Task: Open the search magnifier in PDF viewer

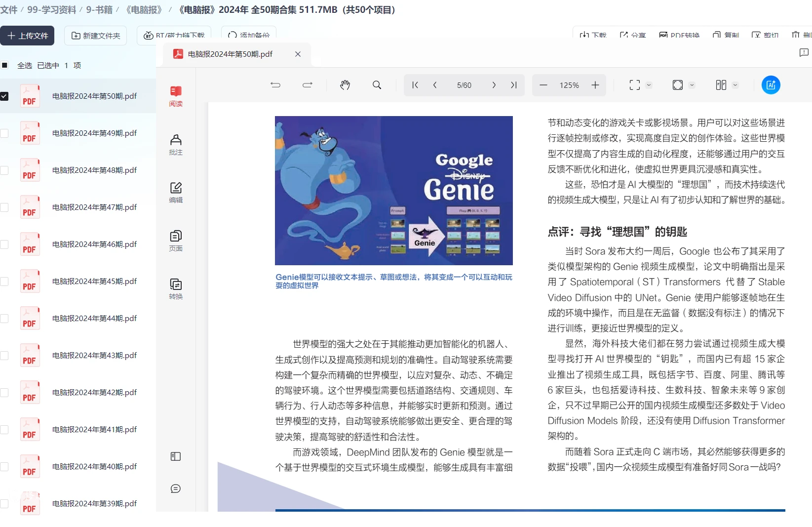Action: [x=377, y=85]
